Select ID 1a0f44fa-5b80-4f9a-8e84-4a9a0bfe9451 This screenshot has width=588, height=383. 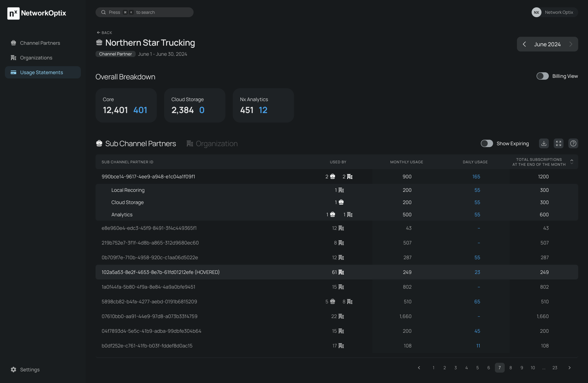[x=148, y=287]
